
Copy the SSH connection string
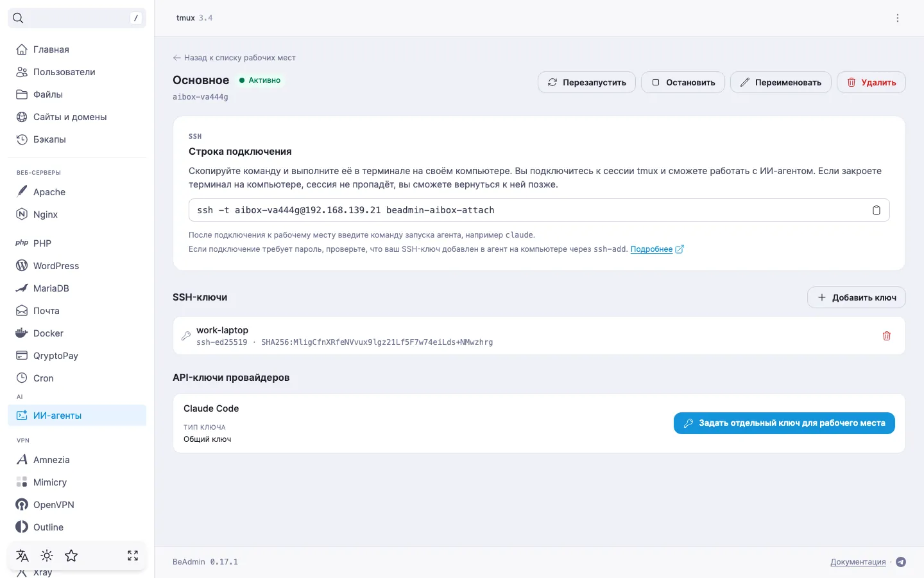pos(877,210)
